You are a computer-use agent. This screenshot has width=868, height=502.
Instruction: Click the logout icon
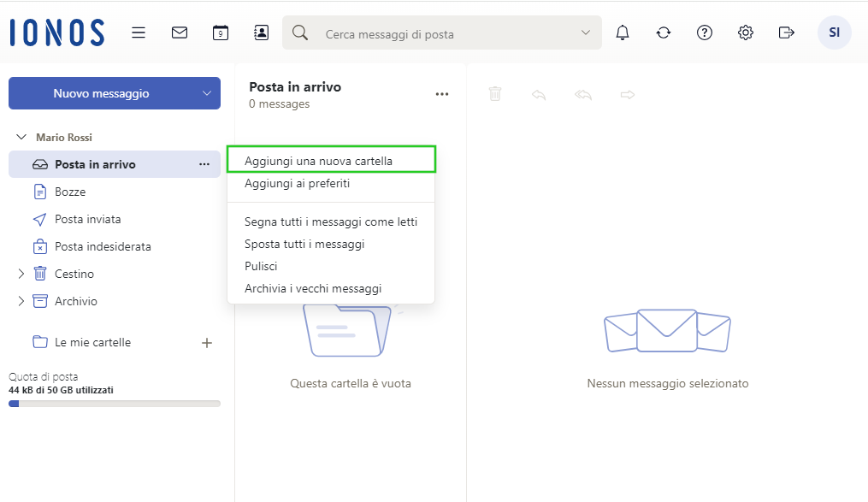(x=787, y=32)
